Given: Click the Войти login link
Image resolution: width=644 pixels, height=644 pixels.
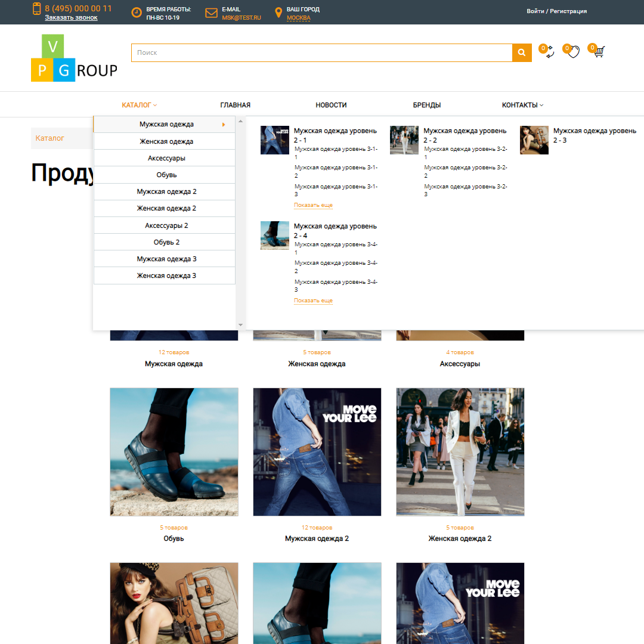Looking at the screenshot, I should click(x=535, y=11).
